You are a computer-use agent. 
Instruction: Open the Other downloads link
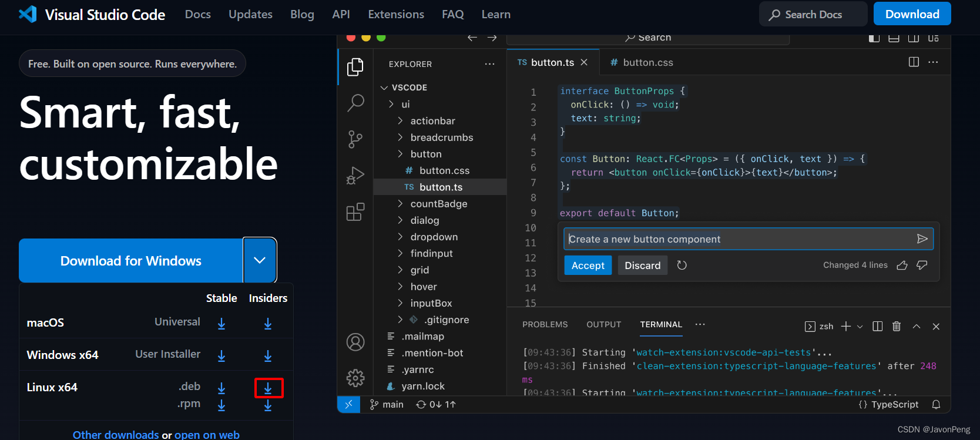[116, 435]
